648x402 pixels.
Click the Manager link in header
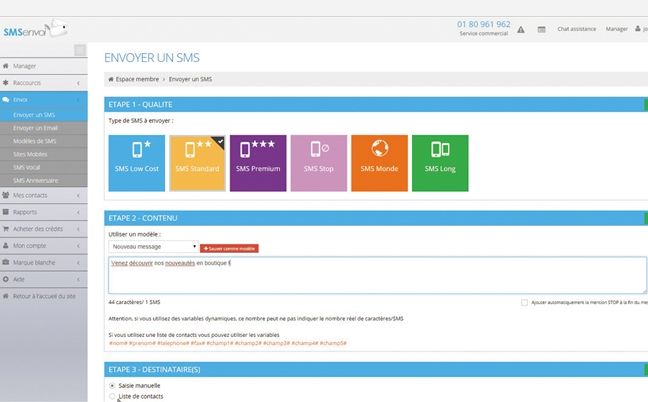pyautogui.click(x=617, y=29)
